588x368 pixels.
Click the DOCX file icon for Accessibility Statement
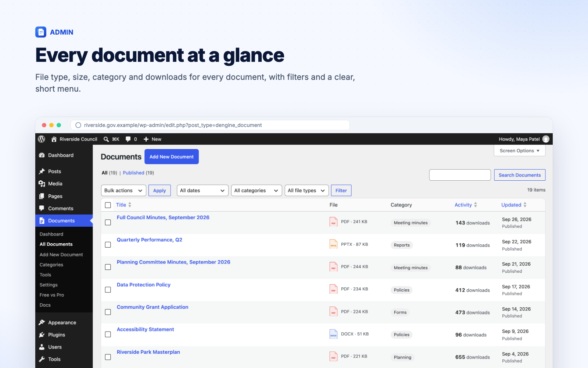[x=333, y=334]
